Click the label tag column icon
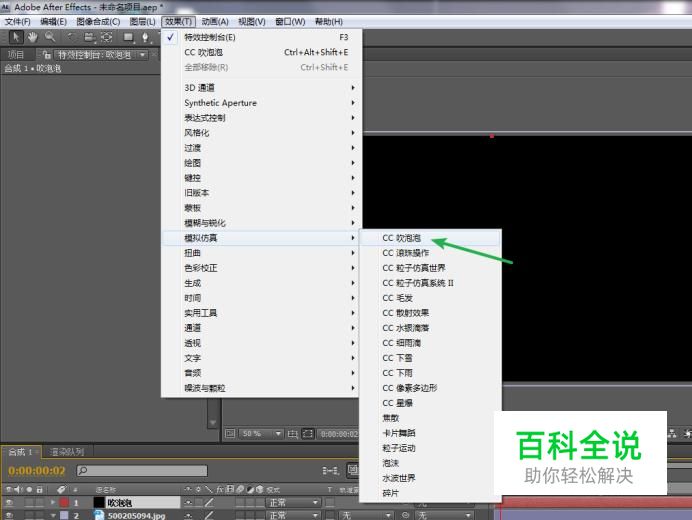This screenshot has height=520, width=692. tap(61, 490)
